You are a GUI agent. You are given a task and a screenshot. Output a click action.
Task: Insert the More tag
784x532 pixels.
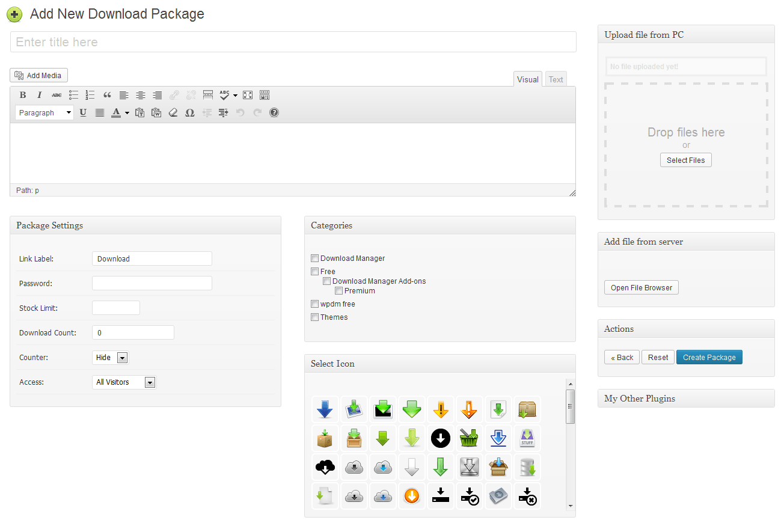click(x=208, y=95)
